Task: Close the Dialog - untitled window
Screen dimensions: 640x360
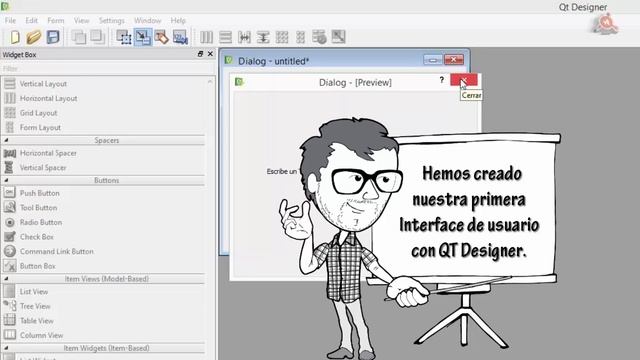Action: pos(453,60)
